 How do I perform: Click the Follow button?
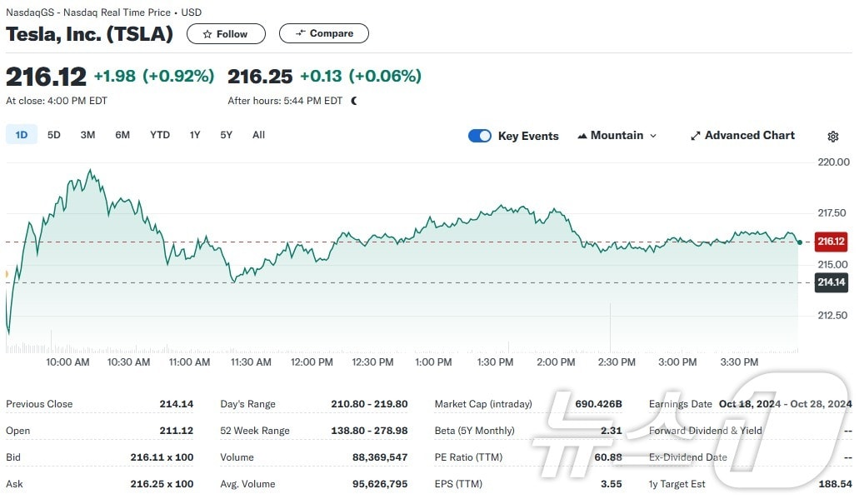pos(226,33)
